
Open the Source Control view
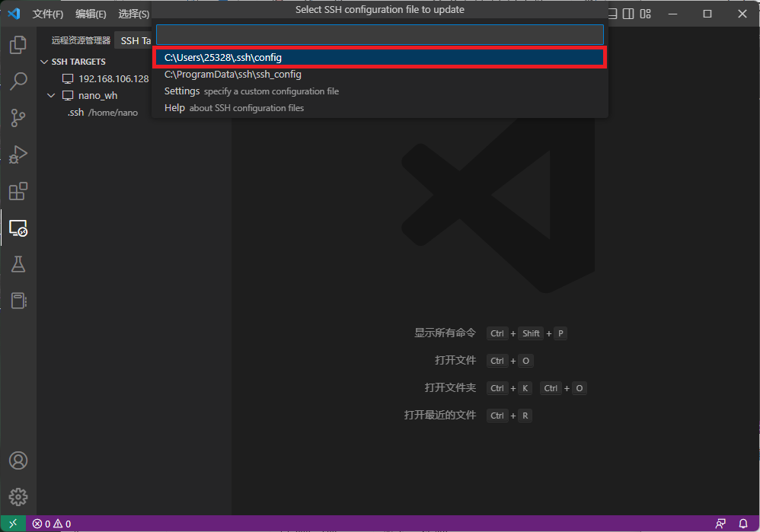(18, 118)
